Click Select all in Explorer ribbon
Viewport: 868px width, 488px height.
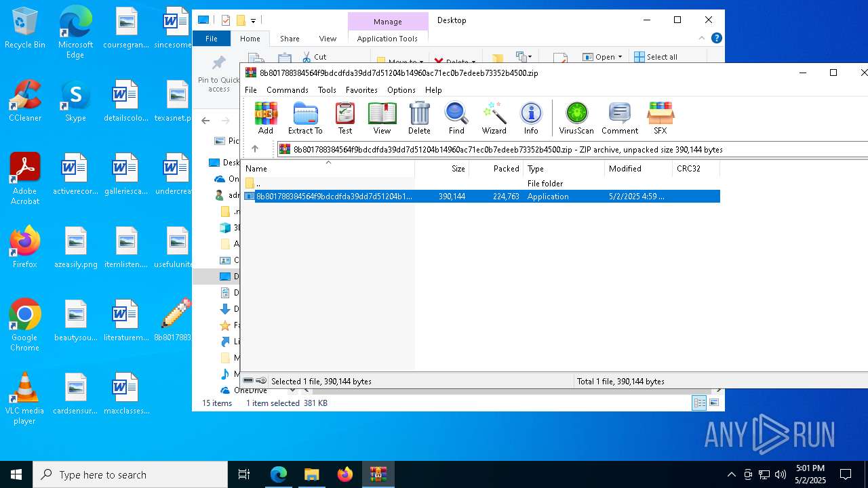click(x=656, y=57)
